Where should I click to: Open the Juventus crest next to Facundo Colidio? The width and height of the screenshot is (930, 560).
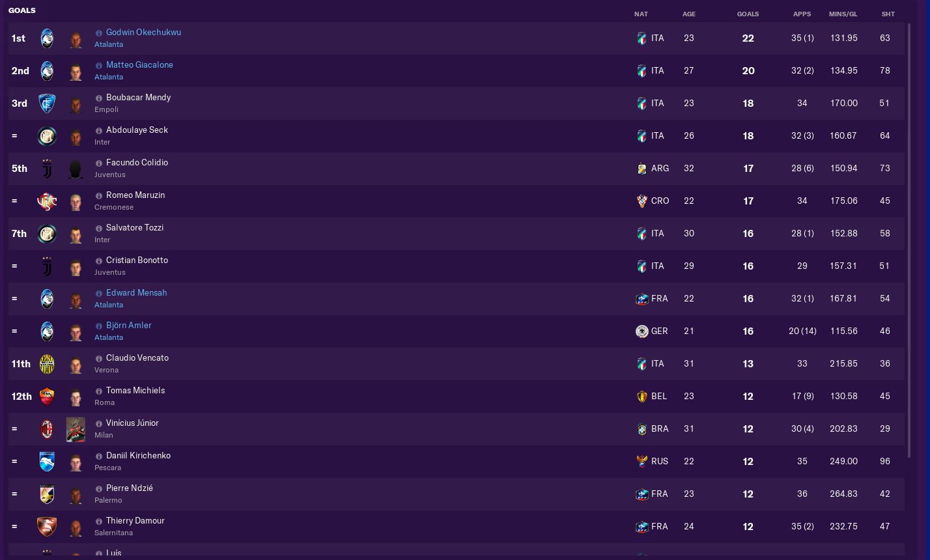pyautogui.click(x=46, y=169)
